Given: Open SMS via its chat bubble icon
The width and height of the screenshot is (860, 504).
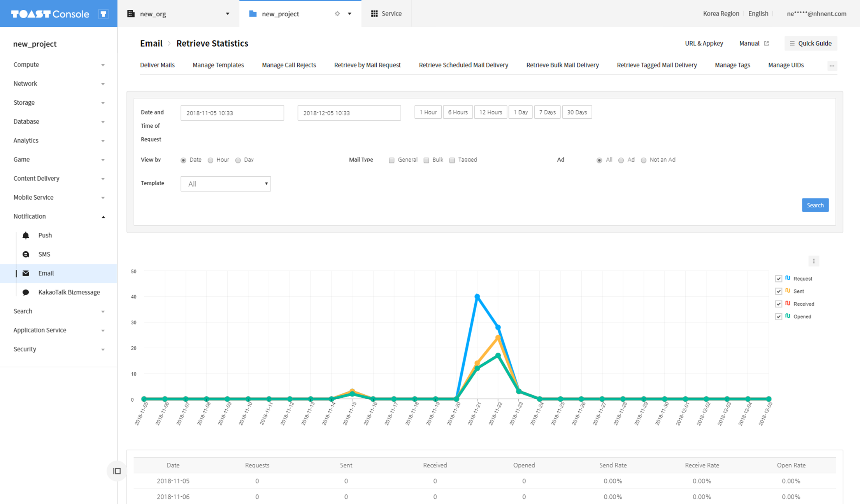Looking at the screenshot, I should [x=26, y=254].
